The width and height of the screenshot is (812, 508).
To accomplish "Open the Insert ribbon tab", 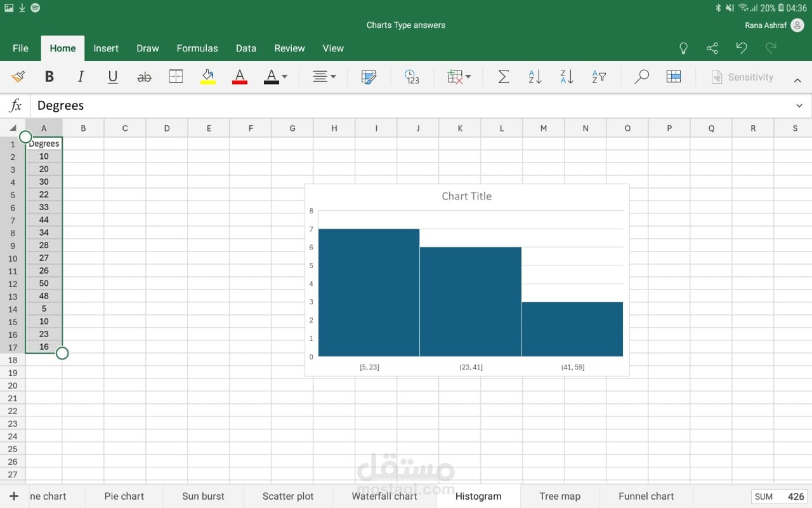I will pos(106,48).
